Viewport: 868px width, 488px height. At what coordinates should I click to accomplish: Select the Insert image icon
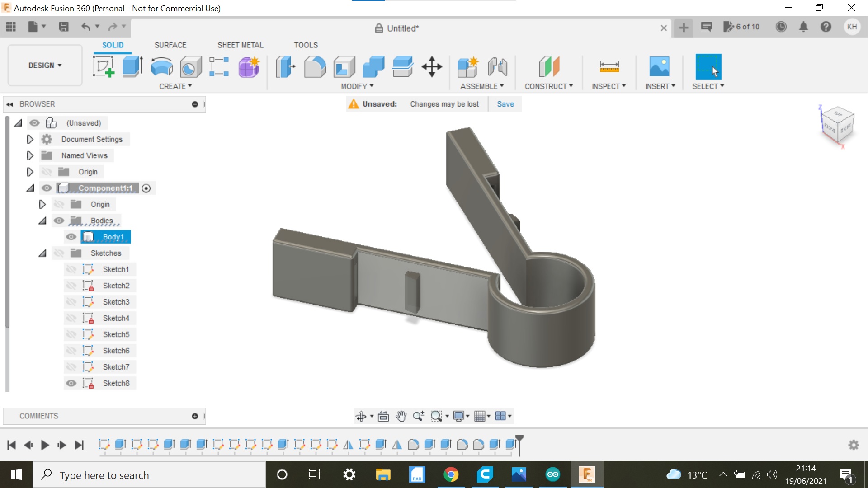(x=659, y=66)
